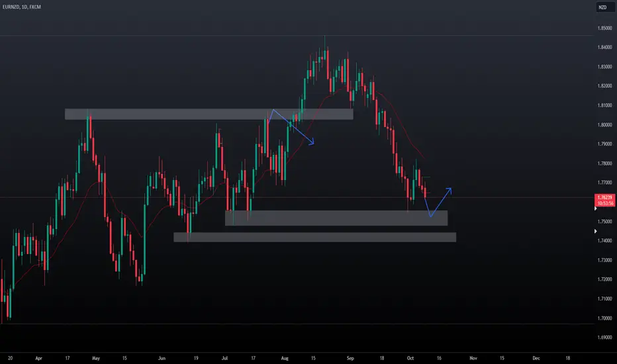Click the 1.75000 price axis label
Viewport: 617px width, 364px height.
[x=605, y=222]
